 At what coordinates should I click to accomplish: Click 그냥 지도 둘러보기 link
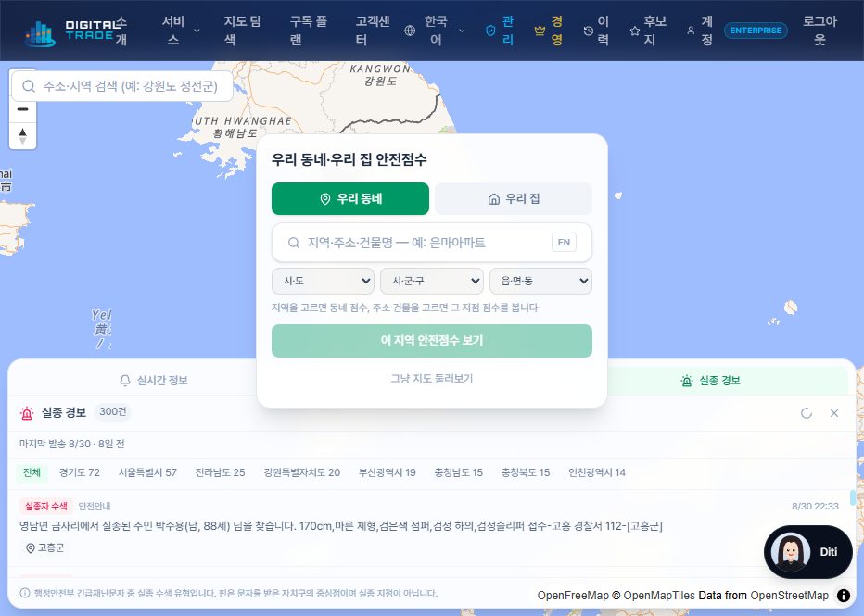pos(432,379)
